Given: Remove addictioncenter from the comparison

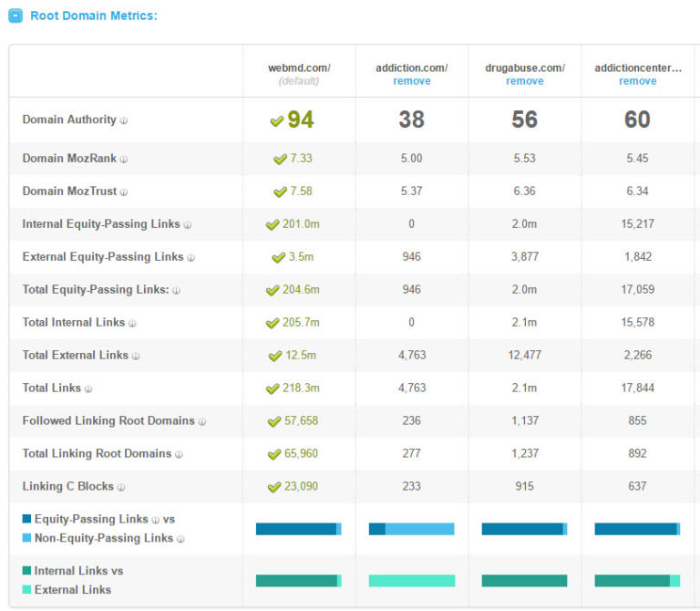Looking at the screenshot, I should coord(637,81).
